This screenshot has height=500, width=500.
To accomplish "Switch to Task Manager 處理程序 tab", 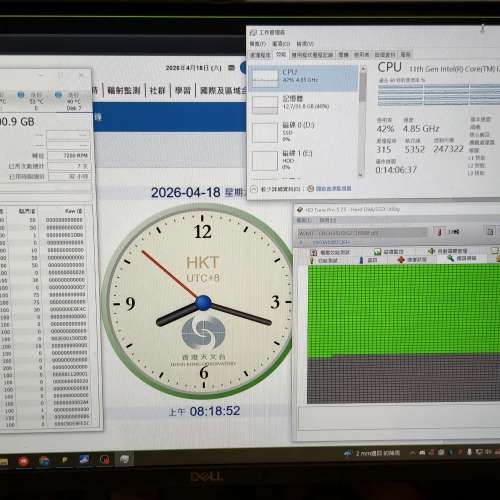I will [x=260, y=55].
